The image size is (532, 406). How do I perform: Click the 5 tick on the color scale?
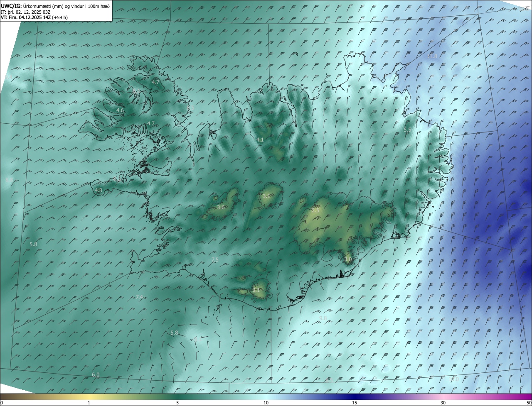[177, 403]
